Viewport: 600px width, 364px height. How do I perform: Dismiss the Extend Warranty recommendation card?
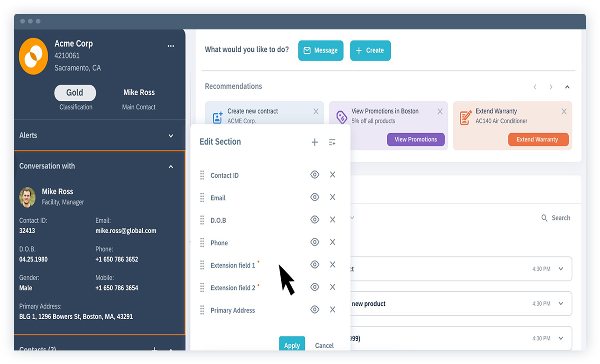coord(564,112)
